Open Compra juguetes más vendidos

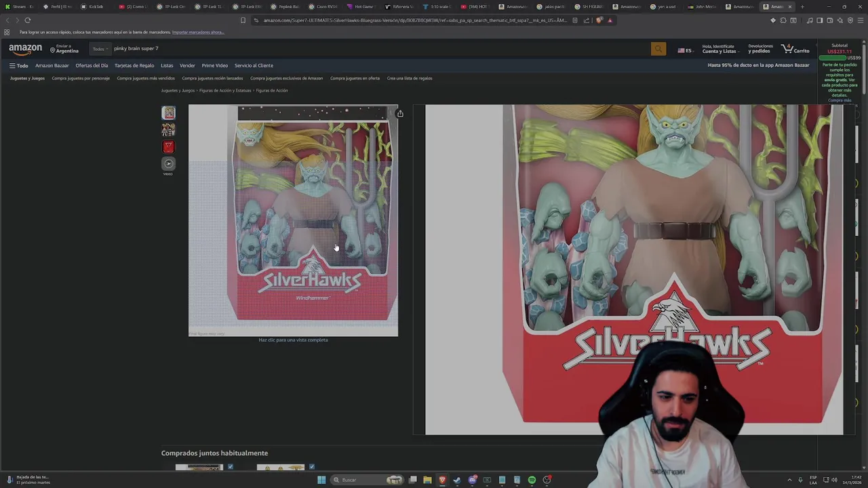click(146, 78)
